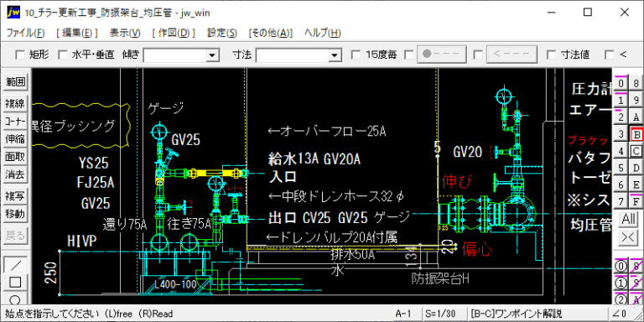Click the 伸縮 button

(x=15, y=139)
